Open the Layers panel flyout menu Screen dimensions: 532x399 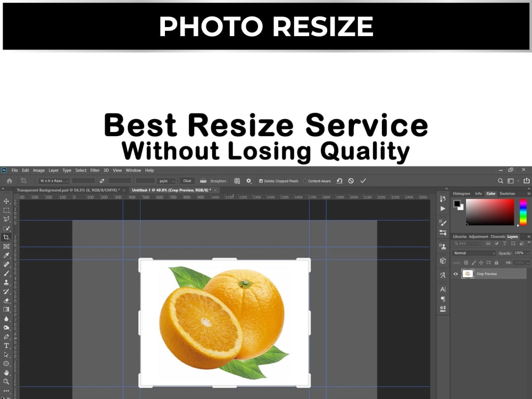pyautogui.click(x=529, y=237)
